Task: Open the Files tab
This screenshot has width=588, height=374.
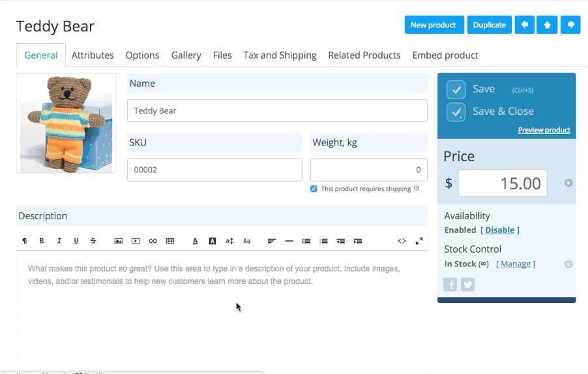Action: pyautogui.click(x=222, y=55)
